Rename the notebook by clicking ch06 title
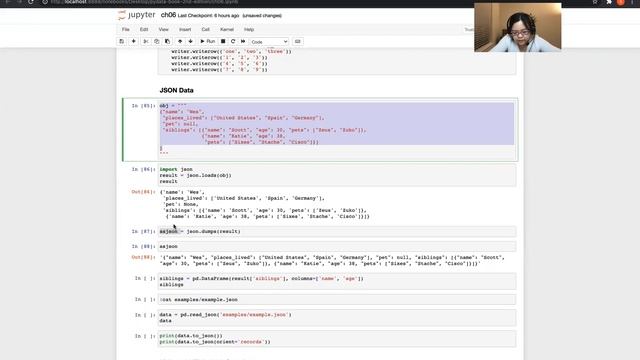Viewport: 640px width, 360px height. 168,15
